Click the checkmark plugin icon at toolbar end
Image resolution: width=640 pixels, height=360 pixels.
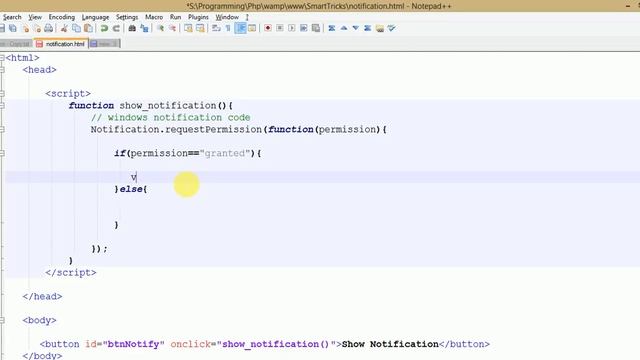[391, 28]
